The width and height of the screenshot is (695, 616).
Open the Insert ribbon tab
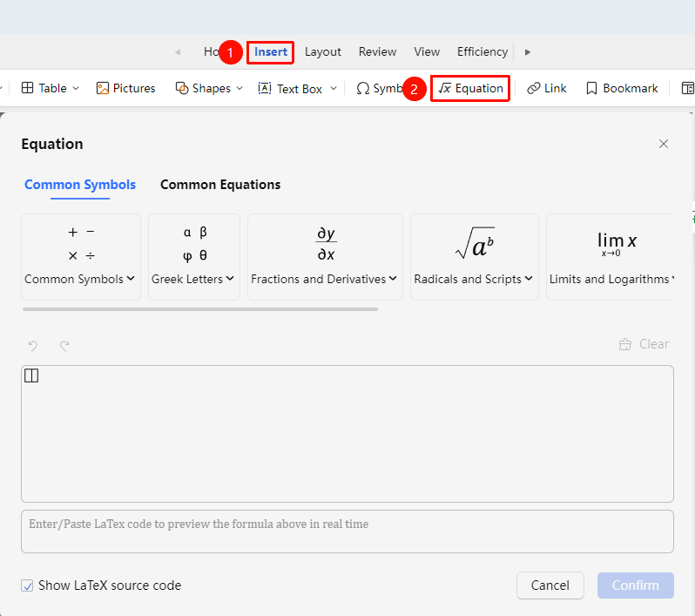(x=270, y=52)
